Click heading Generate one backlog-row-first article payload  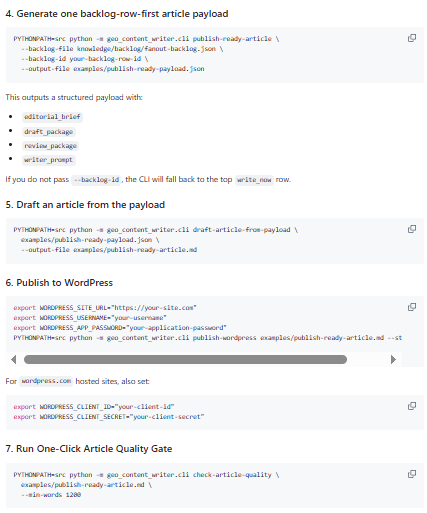[117, 14]
